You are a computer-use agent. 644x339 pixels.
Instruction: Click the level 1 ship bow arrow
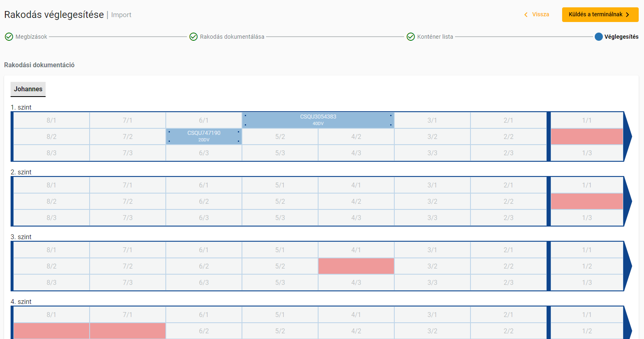628,136
